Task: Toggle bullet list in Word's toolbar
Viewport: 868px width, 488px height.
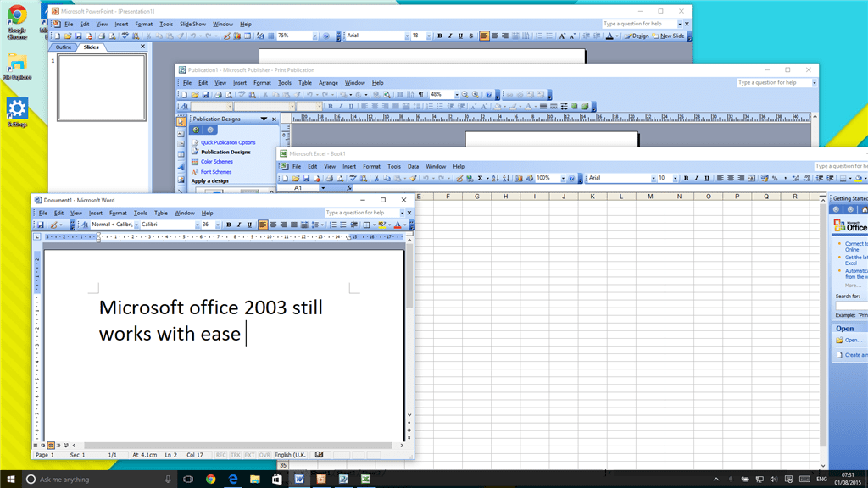Action: pos(343,225)
